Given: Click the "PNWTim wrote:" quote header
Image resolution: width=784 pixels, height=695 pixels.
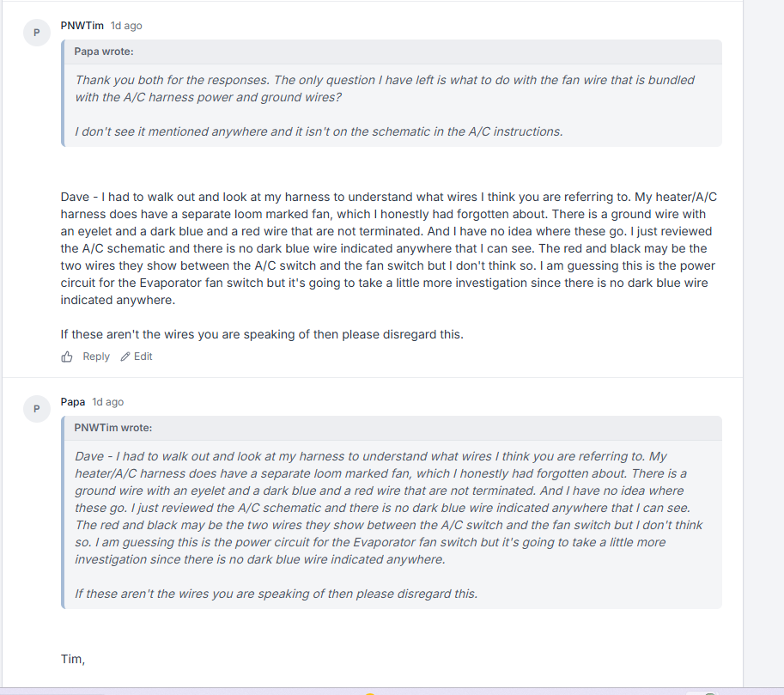Looking at the screenshot, I should click(113, 428).
